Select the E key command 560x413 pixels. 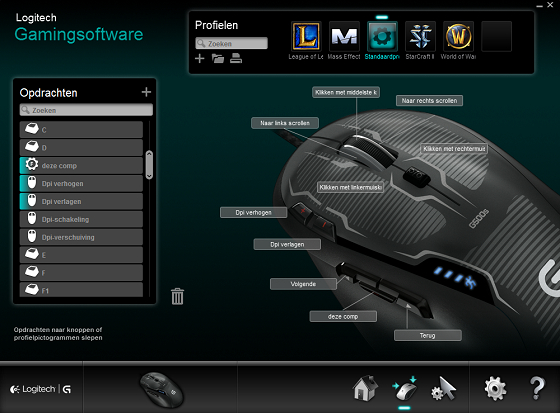(x=81, y=255)
